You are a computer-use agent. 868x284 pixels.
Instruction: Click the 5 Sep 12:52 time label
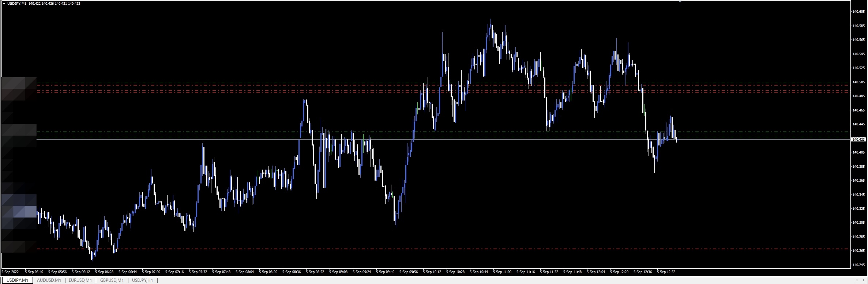[666, 272]
